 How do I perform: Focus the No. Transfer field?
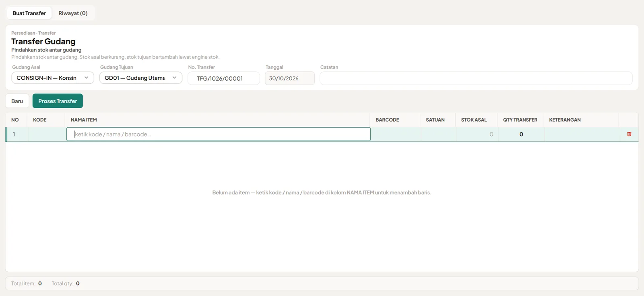coord(224,78)
